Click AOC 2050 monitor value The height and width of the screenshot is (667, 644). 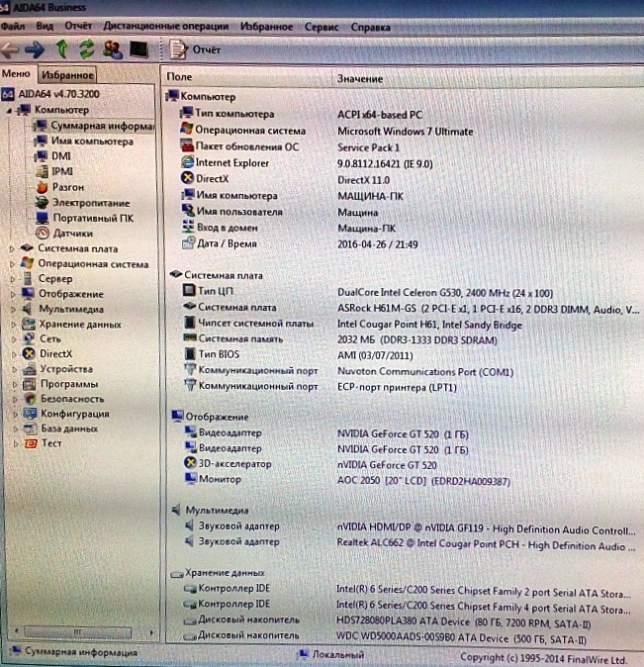[x=423, y=481]
